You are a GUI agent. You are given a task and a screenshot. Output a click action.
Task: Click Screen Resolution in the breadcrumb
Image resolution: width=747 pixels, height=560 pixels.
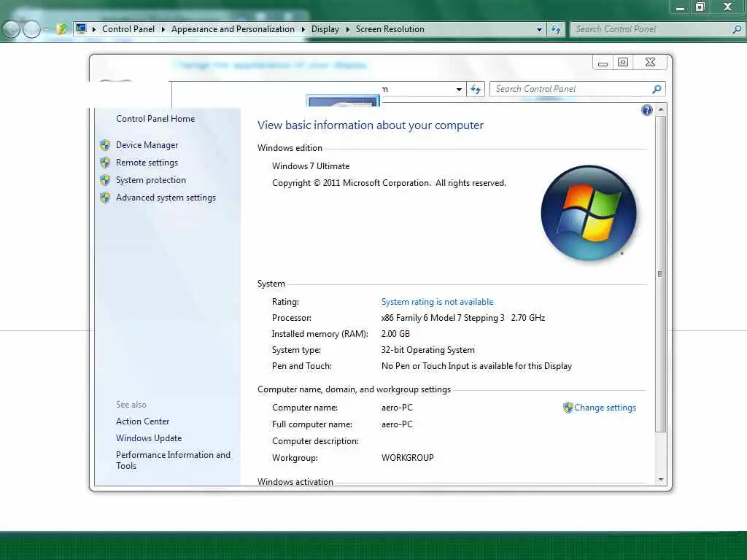[x=390, y=29]
